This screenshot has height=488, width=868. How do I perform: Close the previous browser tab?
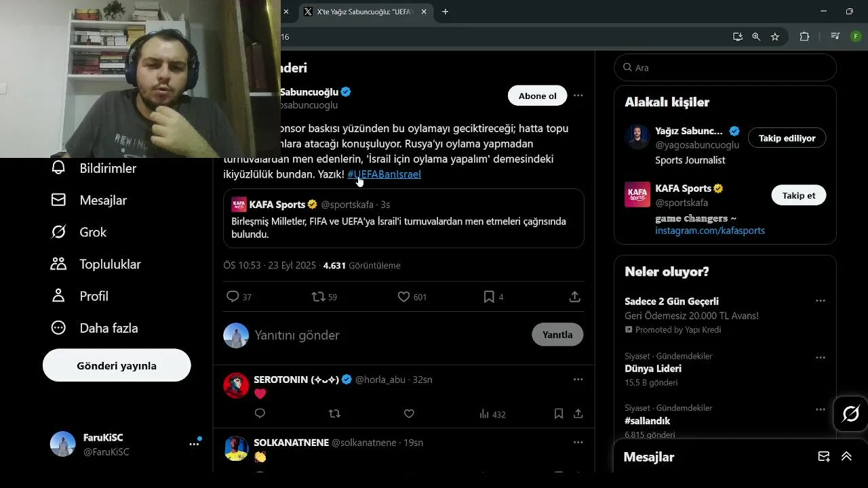tap(286, 12)
